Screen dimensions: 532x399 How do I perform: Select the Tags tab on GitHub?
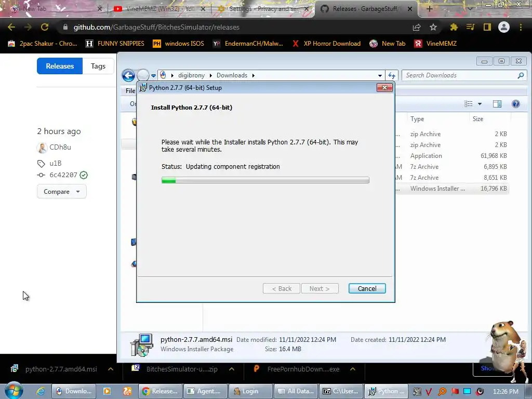[98, 66]
